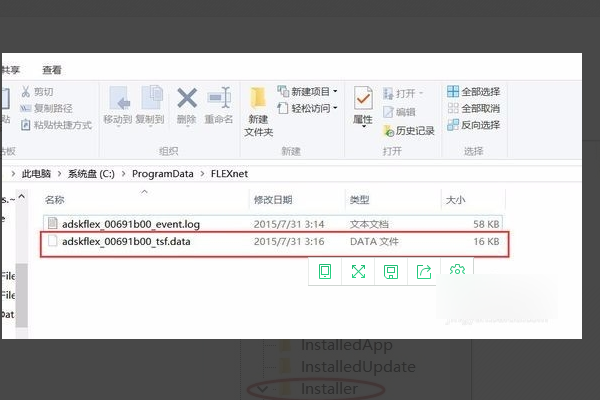Open History (历史记录)
The image size is (600, 400).
click(409, 131)
